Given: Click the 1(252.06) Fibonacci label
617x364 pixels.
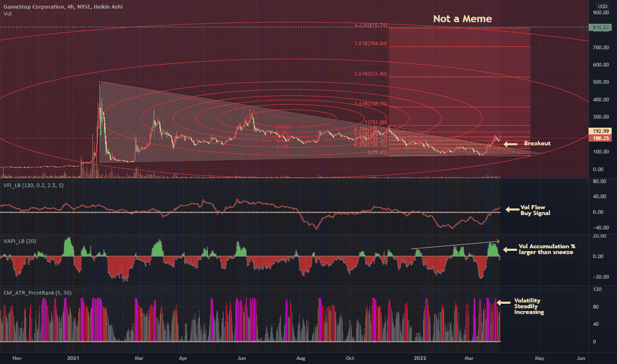Looking at the screenshot, I should coord(376,122).
